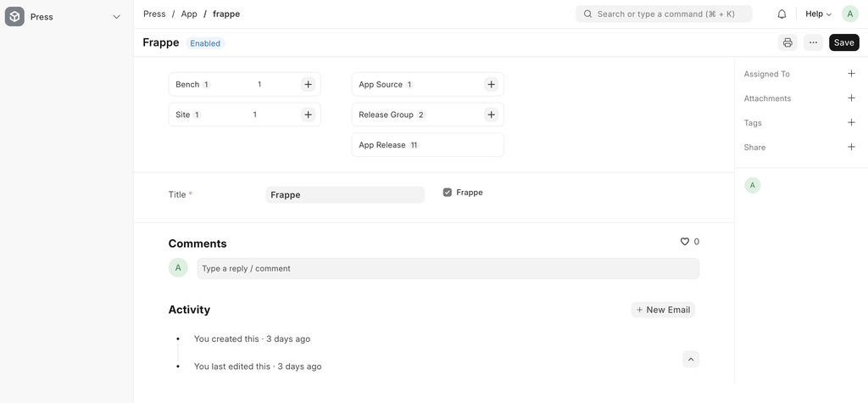This screenshot has height=403, width=868.
Task: Uncheck the Frappe checkbox
Action: pos(448,193)
